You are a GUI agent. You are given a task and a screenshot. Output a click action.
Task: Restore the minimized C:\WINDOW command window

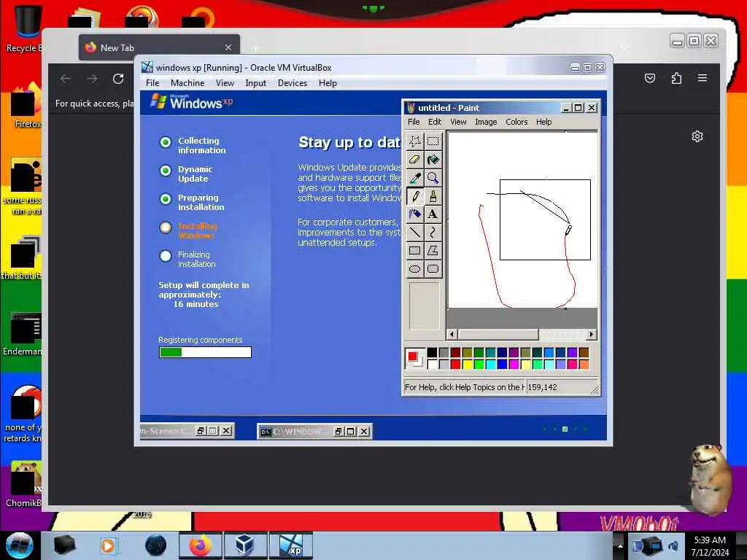click(338, 432)
